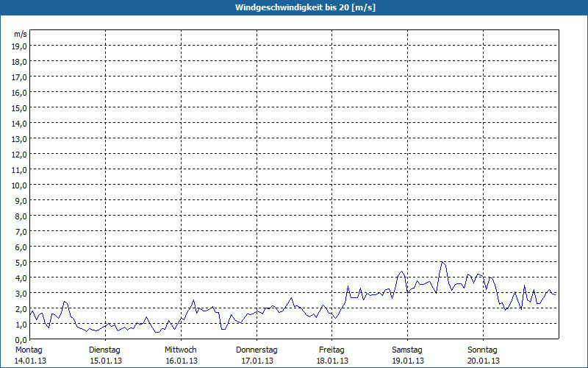Select the 2,0 y-axis label

pyautogui.click(x=21, y=309)
